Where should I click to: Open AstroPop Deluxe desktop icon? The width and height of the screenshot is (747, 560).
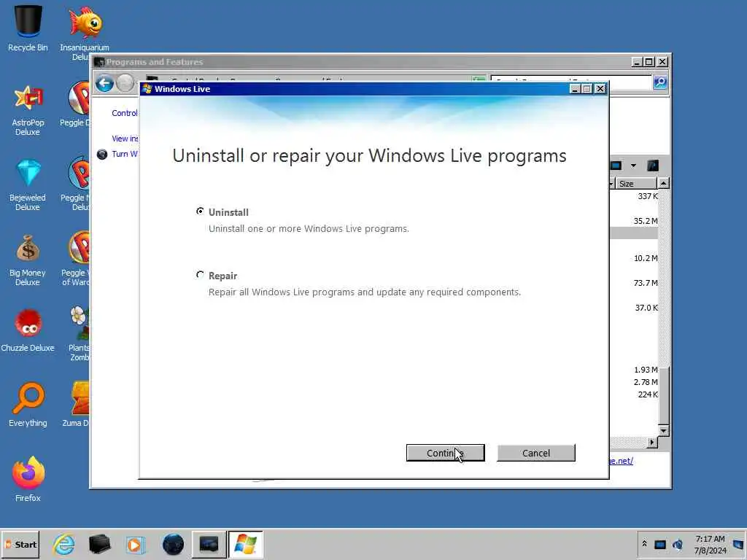coord(28,111)
